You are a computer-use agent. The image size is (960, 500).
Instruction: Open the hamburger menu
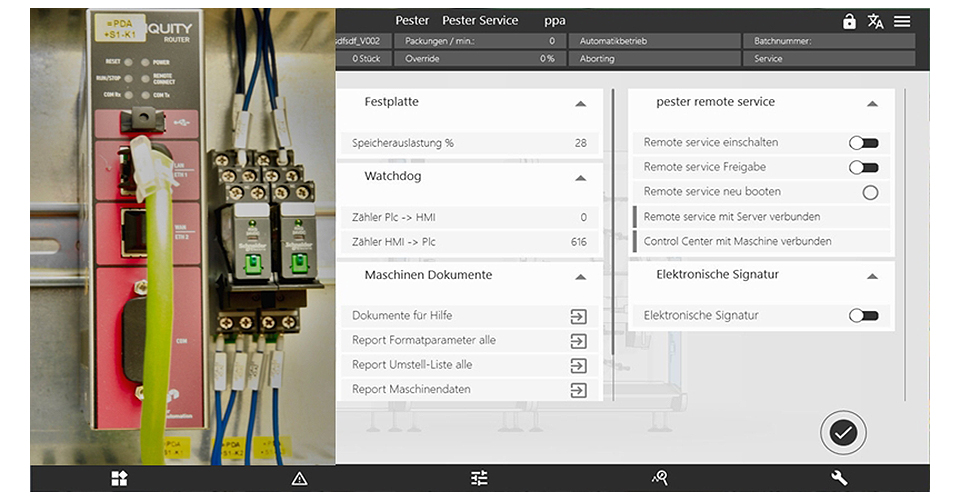coord(902,21)
